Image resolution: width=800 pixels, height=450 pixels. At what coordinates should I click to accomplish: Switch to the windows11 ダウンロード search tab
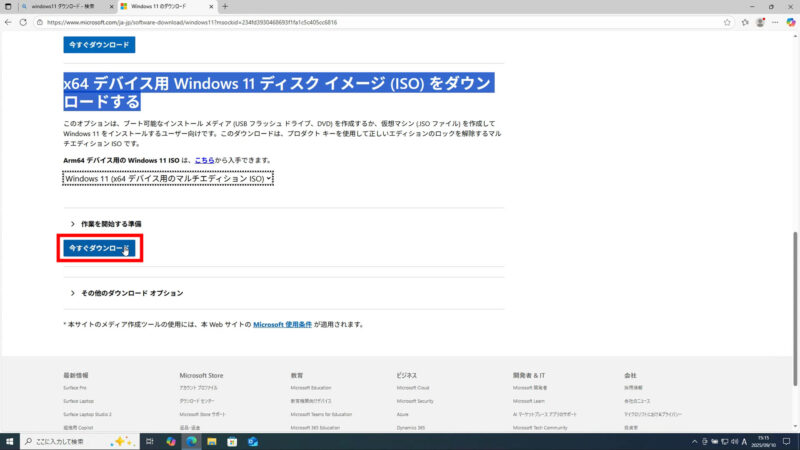[x=60, y=6]
